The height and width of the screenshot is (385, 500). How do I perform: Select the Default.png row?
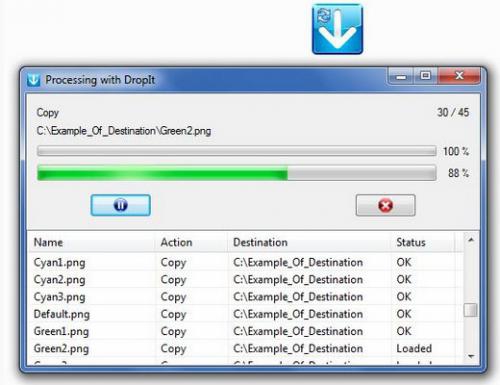point(246,314)
